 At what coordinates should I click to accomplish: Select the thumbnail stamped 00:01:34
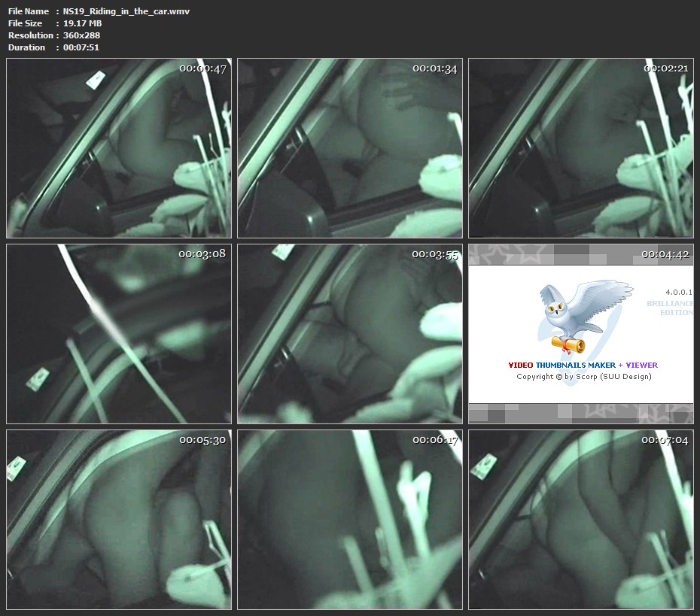pos(350,148)
